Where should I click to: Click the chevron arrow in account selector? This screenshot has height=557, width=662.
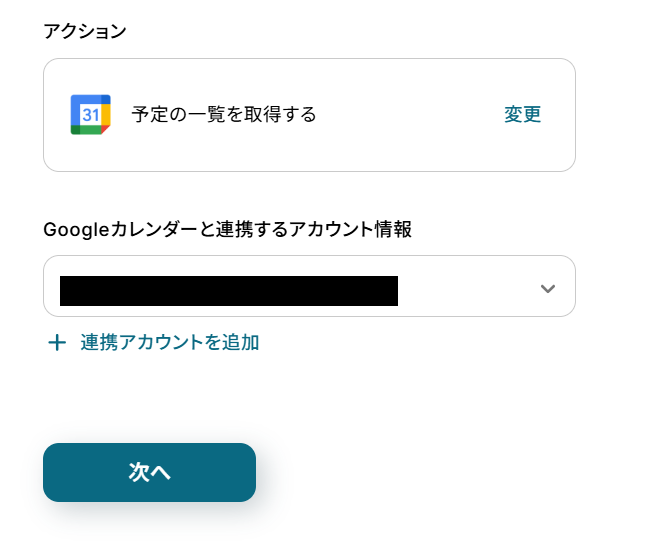click(547, 289)
